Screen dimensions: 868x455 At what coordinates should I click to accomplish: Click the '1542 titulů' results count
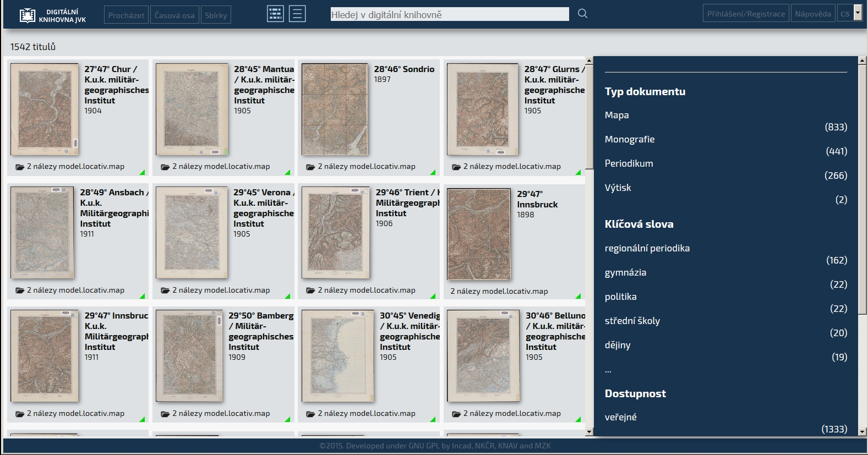tap(33, 47)
